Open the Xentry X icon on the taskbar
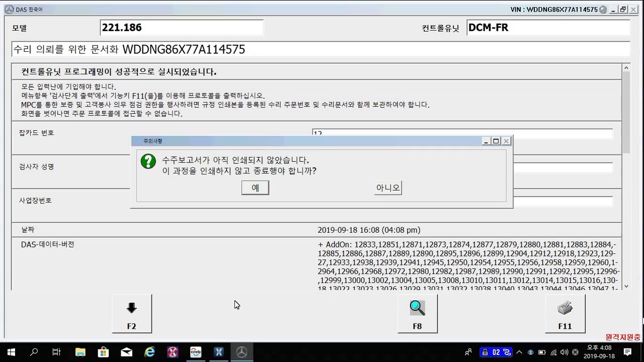 (x=218, y=352)
